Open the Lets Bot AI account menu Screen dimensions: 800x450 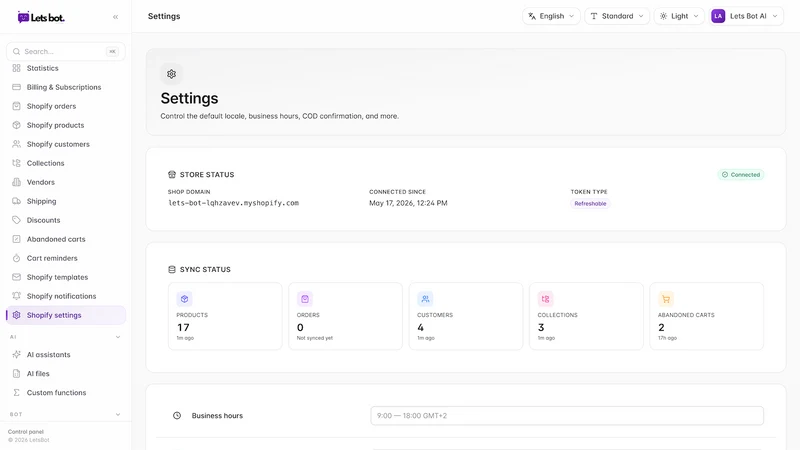pyautogui.click(x=746, y=16)
